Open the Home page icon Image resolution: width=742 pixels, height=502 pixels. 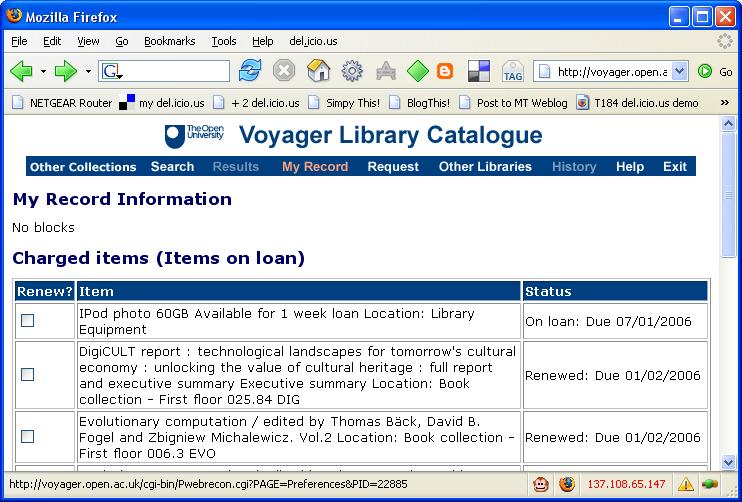(x=318, y=71)
